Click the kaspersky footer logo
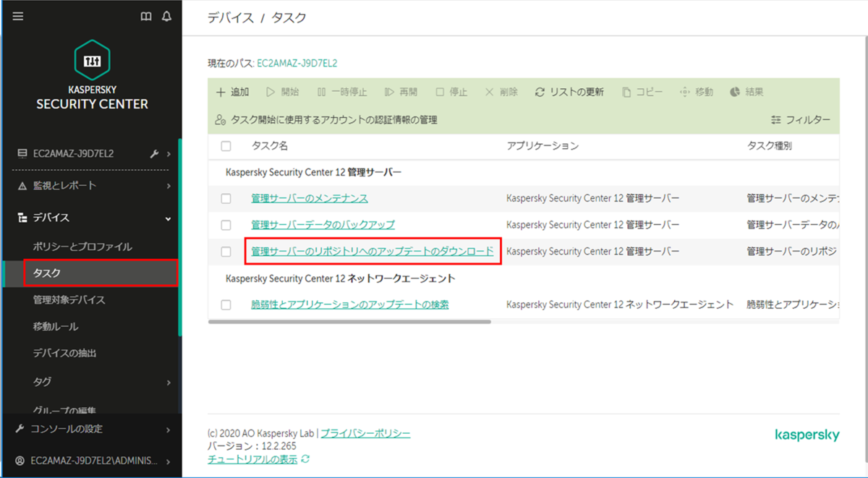 pos(807,435)
